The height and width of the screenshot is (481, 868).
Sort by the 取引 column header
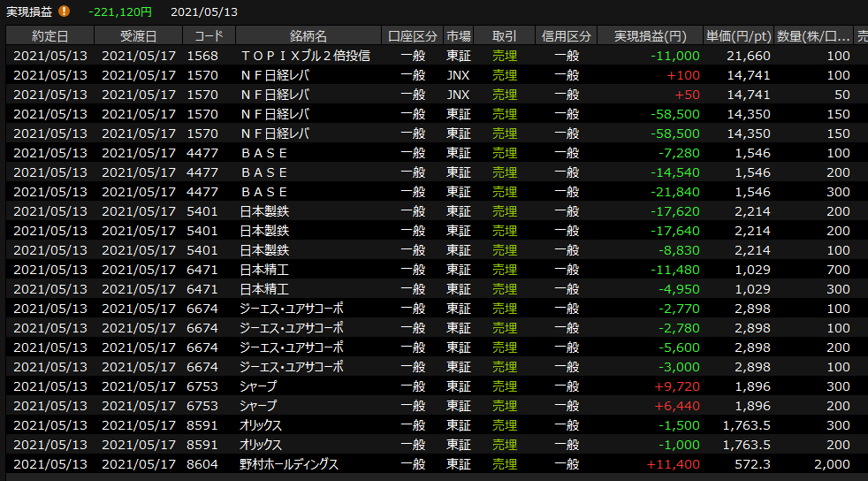[505, 36]
